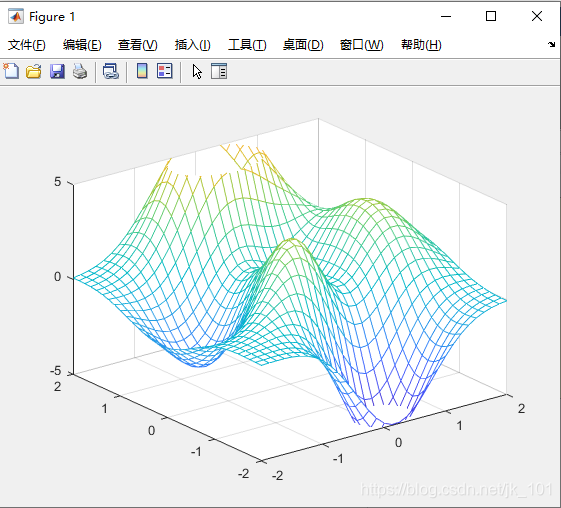The width and height of the screenshot is (561, 508).
Task: Open the 文件(F) menu
Action: coord(27,45)
